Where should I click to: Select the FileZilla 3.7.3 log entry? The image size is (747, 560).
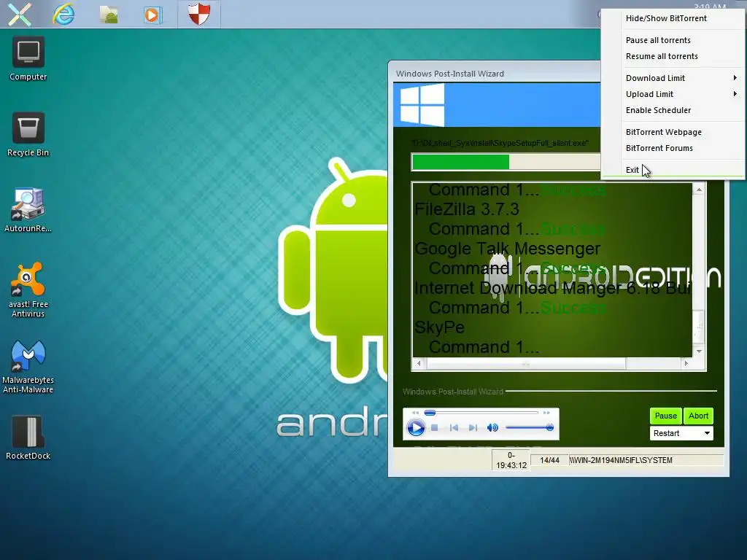click(467, 209)
